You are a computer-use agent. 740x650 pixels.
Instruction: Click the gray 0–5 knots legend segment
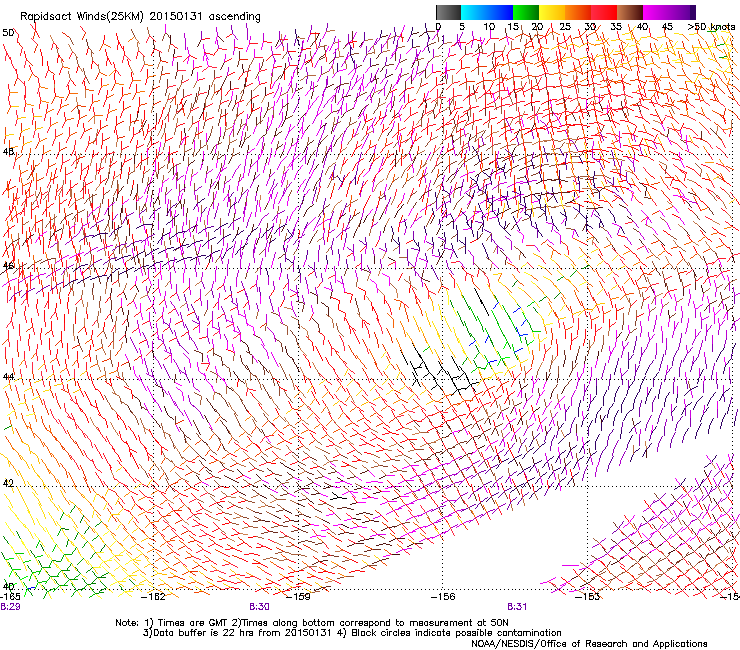pyautogui.click(x=448, y=12)
